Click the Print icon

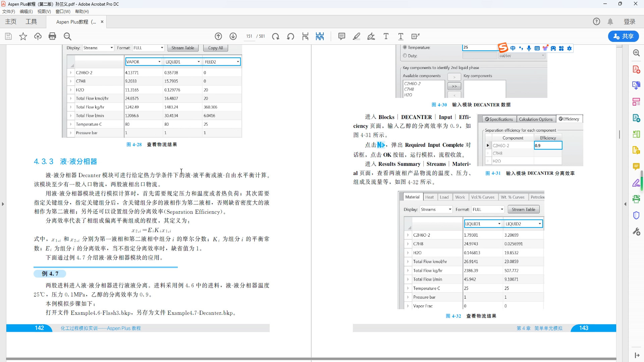point(52,36)
